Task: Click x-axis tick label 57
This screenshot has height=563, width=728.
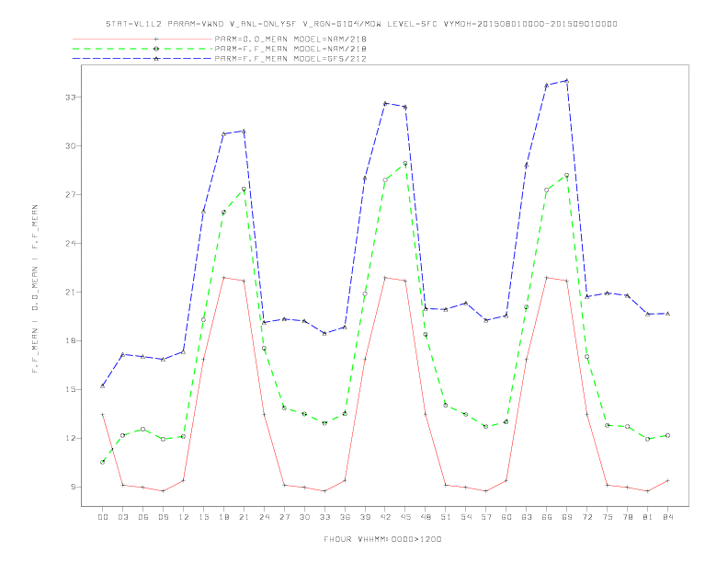Action: tap(486, 517)
